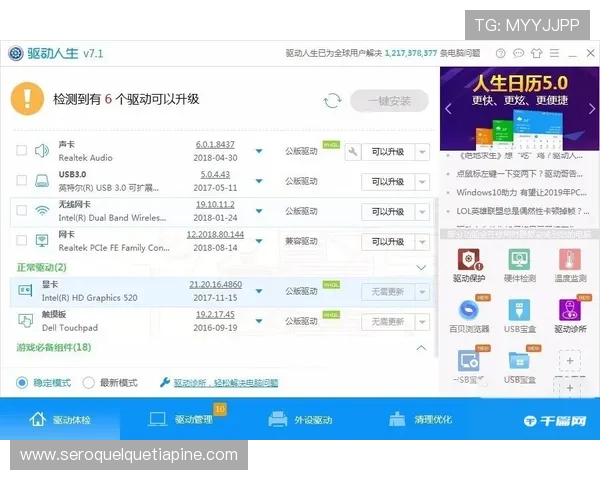
Task: Click the refresh rescan icon
Action: (x=332, y=101)
